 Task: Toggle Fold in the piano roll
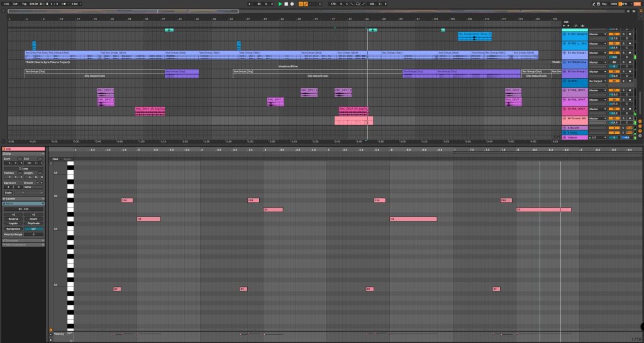click(55, 159)
